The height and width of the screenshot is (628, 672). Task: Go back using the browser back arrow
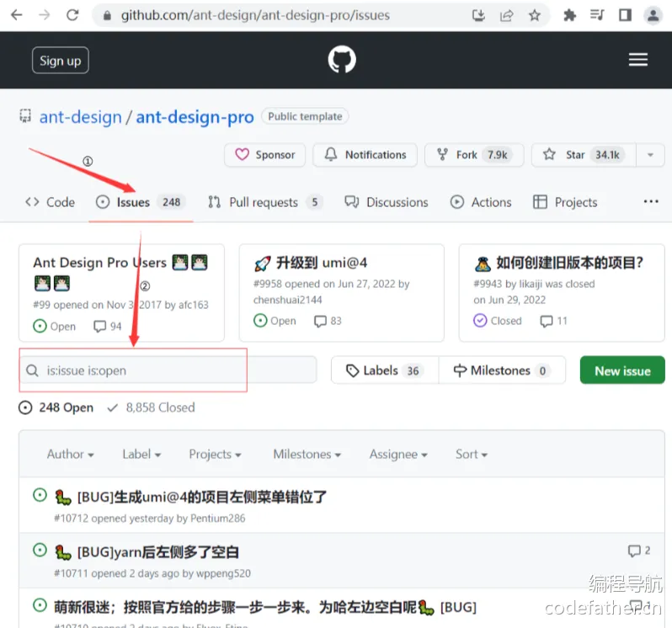click(x=16, y=15)
